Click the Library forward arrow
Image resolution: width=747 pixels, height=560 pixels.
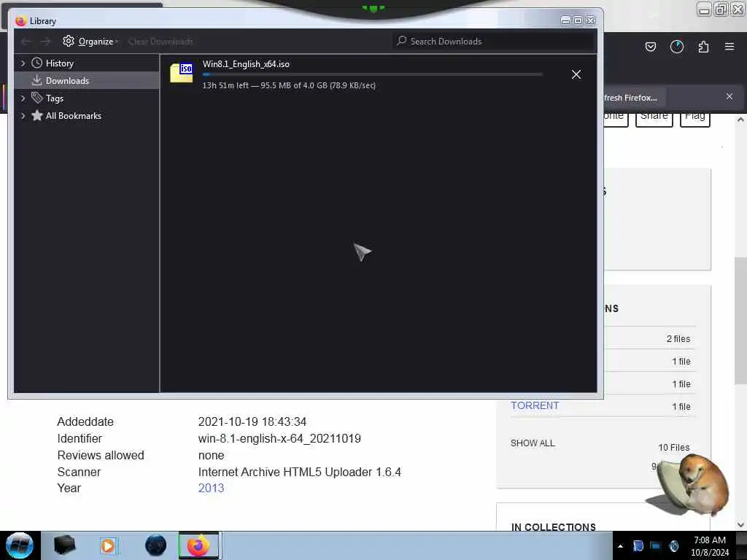pyautogui.click(x=45, y=42)
